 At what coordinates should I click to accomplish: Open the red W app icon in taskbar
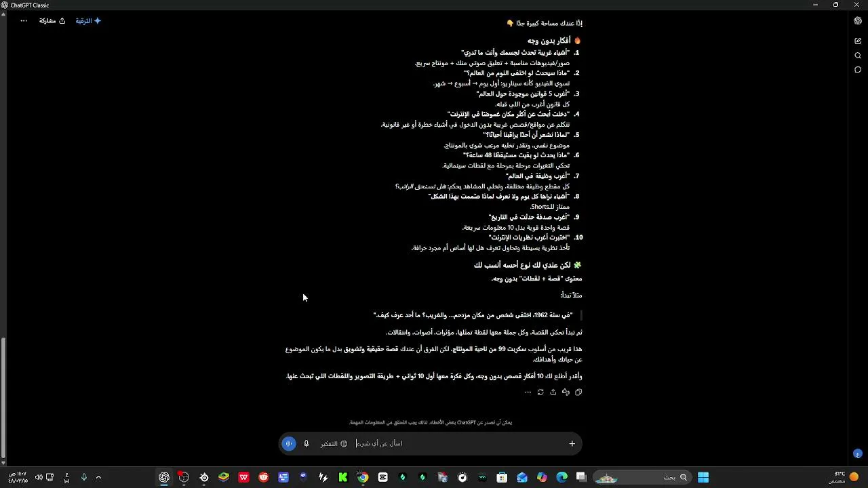click(243, 478)
